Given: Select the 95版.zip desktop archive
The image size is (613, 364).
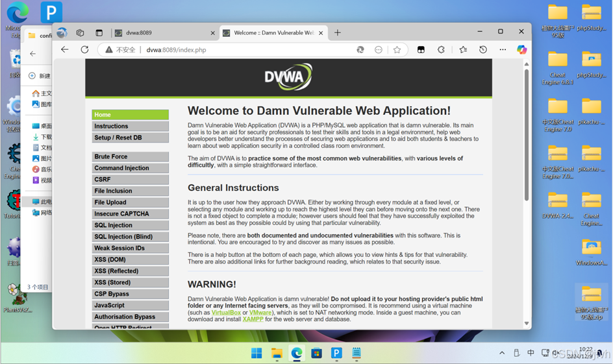Looking at the screenshot, I should click(x=591, y=303).
